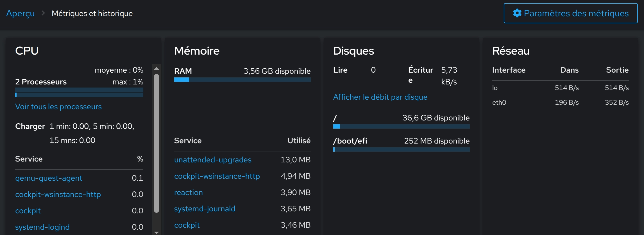Click the gear icon in metrics settings button
The width and height of the screenshot is (644, 235).
517,13
